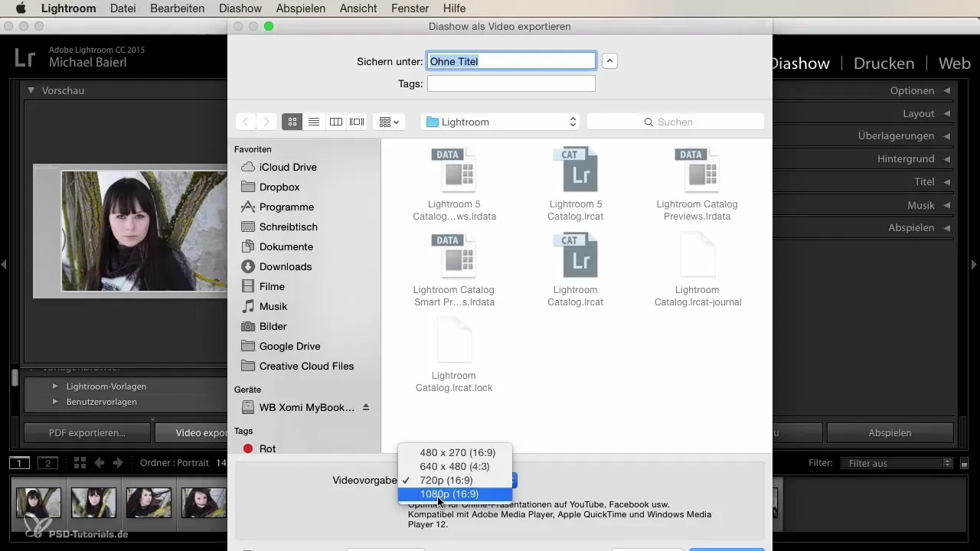Open the Fenster menu
The width and height of the screenshot is (980, 551).
pyautogui.click(x=410, y=8)
